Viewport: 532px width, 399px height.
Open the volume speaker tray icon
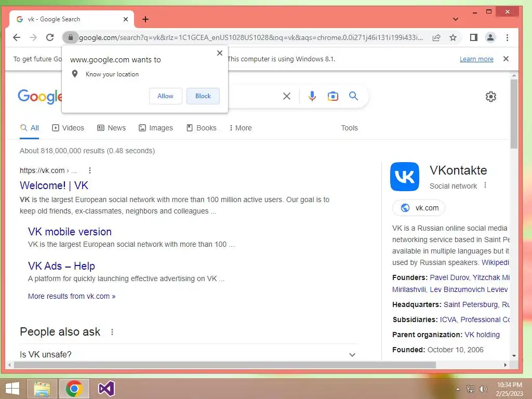pyautogui.click(x=483, y=389)
